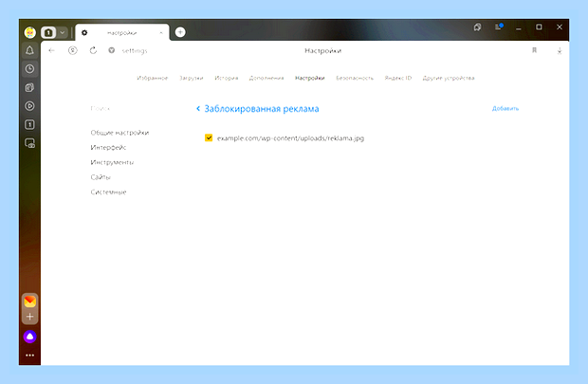Minimize the browser window

pyautogui.click(x=519, y=27)
